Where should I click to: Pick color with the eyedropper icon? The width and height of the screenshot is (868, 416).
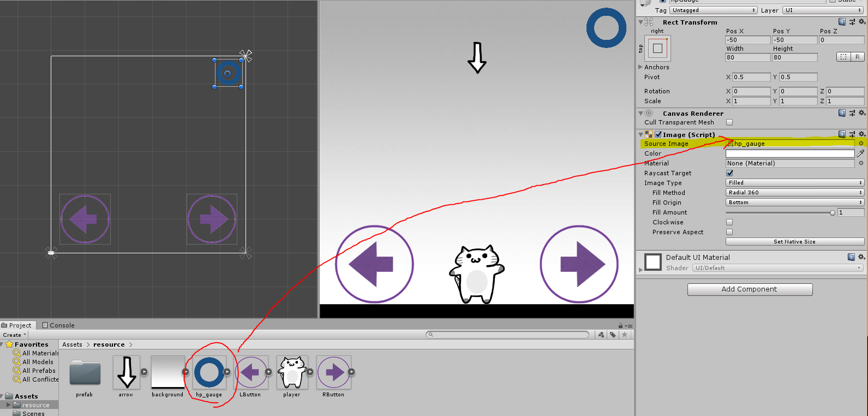point(861,153)
